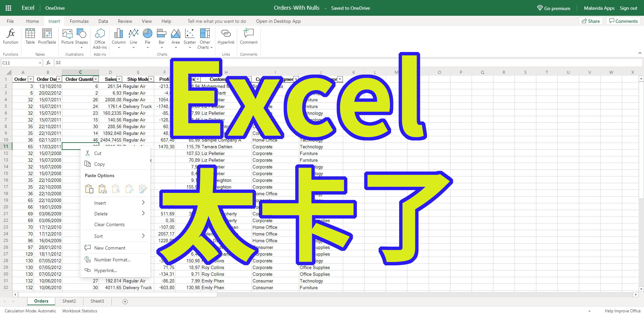The height and width of the screenshot is (314, 644).
Task: Click the Paste icon under Paste Options
Action: click(x=89, y=189)
